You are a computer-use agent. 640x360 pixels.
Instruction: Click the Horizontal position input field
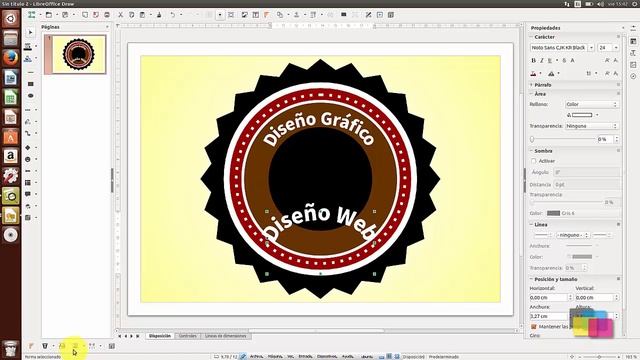549,298
